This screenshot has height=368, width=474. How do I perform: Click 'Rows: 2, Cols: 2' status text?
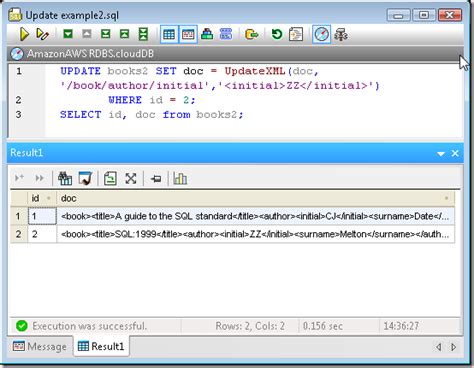pyautogui.click(x=250, y=326)
